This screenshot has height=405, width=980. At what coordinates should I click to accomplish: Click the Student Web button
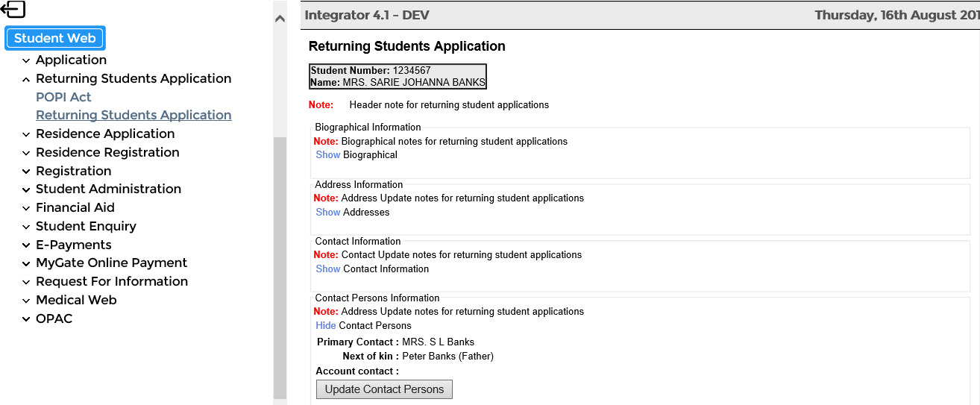click(x=55, y=39)
